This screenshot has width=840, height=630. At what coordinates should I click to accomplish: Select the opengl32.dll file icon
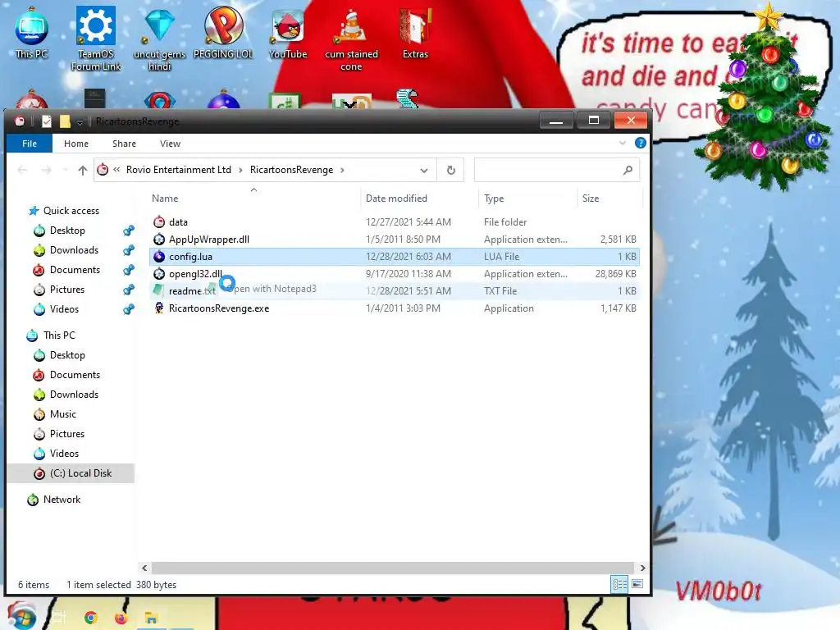click(x=159, y=274)
